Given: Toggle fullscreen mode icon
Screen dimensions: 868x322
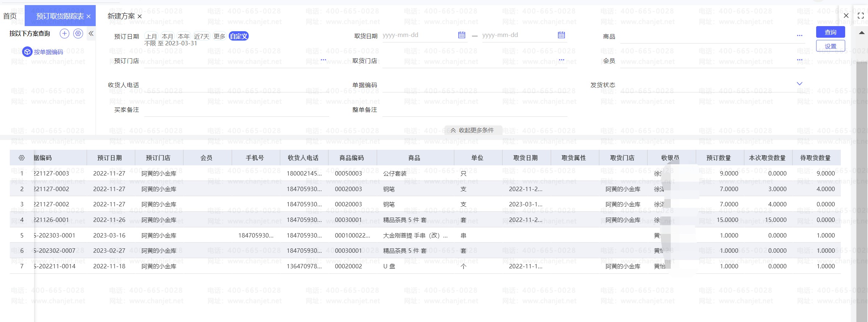Looking at the screenshot, I should coord(861,16).
